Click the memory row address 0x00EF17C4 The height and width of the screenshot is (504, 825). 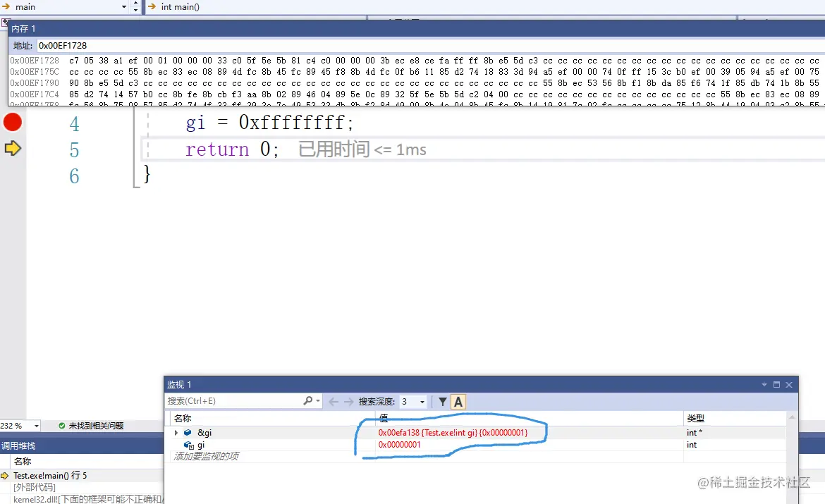coord(35,94)
